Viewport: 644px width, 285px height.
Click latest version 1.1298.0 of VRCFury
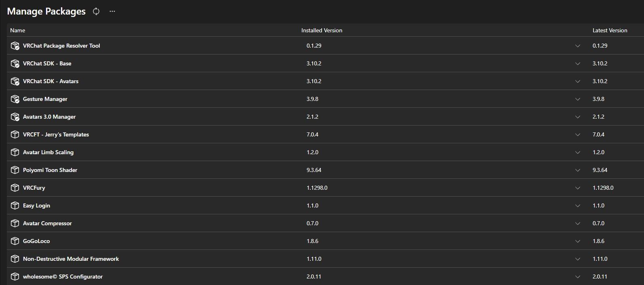(603, 188)
